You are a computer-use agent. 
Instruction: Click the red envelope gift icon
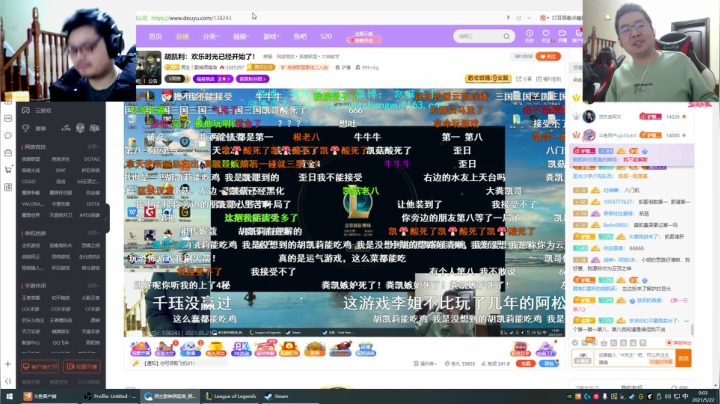coord(290,349)
